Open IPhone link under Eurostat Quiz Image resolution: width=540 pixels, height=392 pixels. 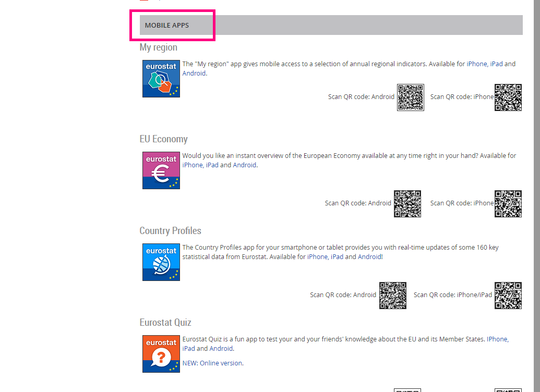[x=497, y=339]
